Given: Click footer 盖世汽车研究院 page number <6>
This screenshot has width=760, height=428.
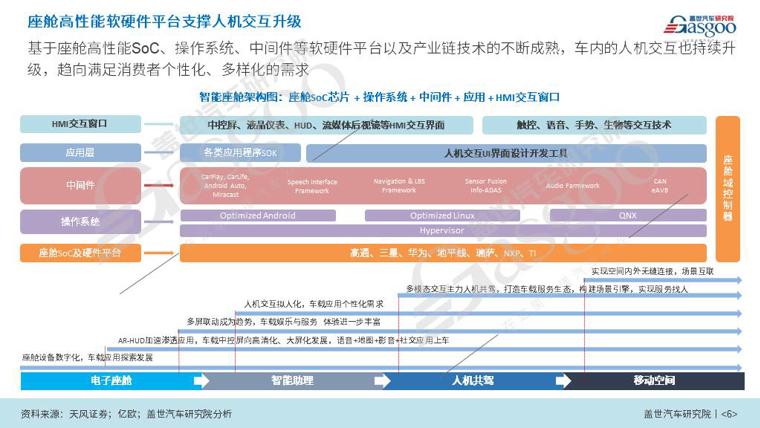Looking at the screenshot, I should coord(690,414).
